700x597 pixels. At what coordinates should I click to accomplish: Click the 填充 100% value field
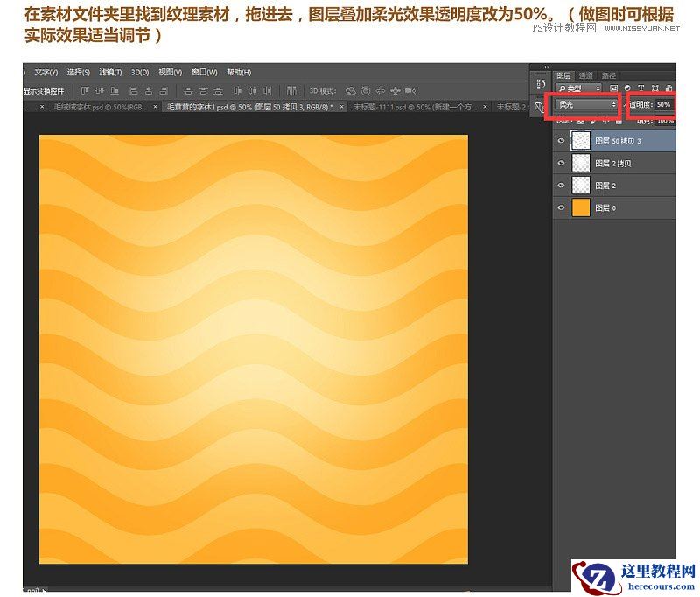[665, 121]
